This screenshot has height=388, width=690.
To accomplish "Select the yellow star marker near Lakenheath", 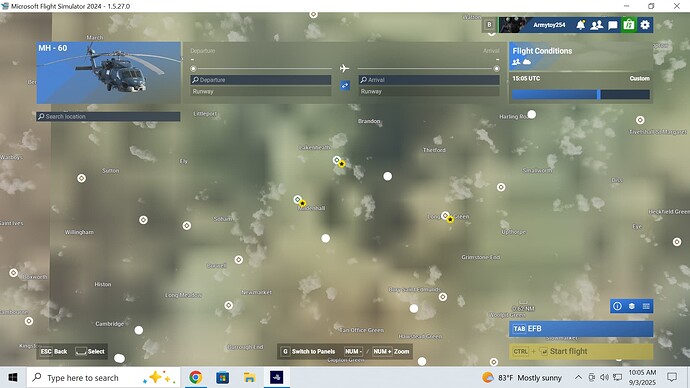I will [341, 164].
